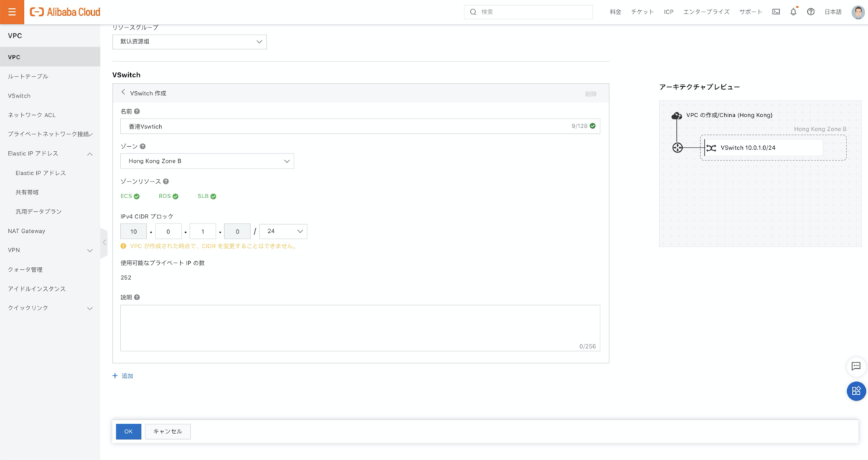
Task: Open the blue apps grid floating button
Action: click(856, 391)
